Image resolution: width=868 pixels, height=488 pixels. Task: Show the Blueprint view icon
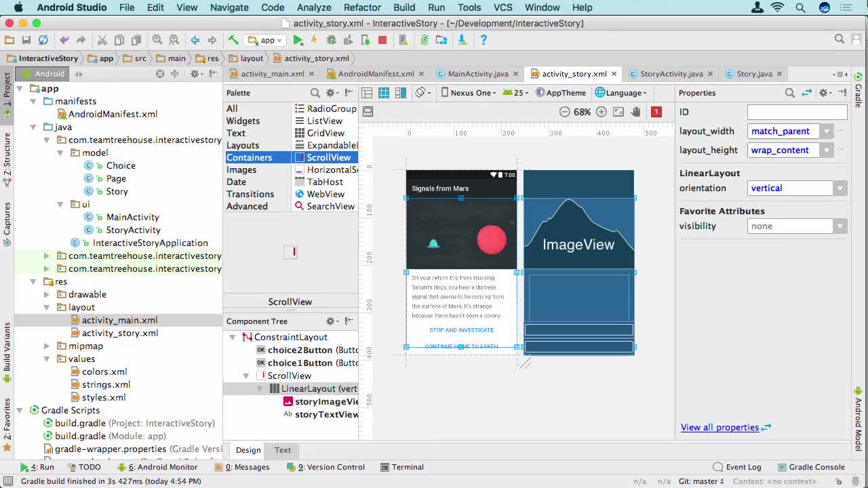pos(384,93)
